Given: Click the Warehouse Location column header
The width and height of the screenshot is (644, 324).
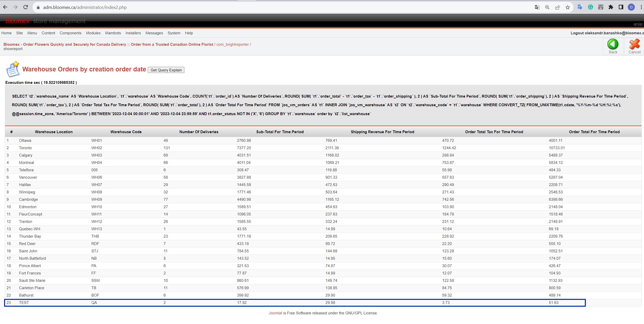Looking at the screenshot, I should tap(54, 132).
